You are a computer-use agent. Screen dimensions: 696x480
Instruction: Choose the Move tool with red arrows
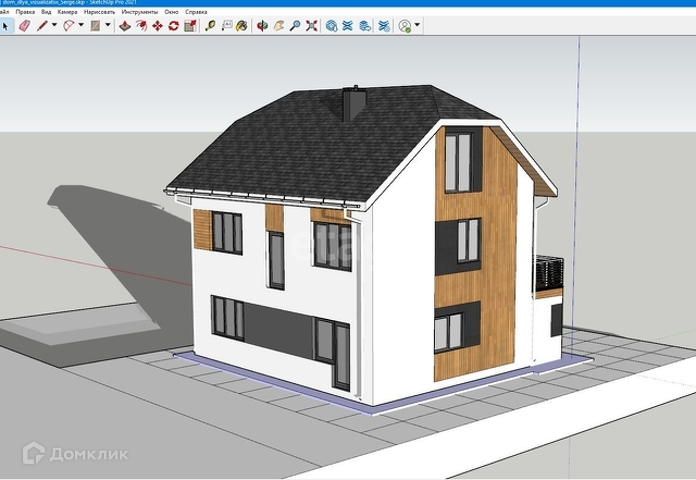pos(157,25)
